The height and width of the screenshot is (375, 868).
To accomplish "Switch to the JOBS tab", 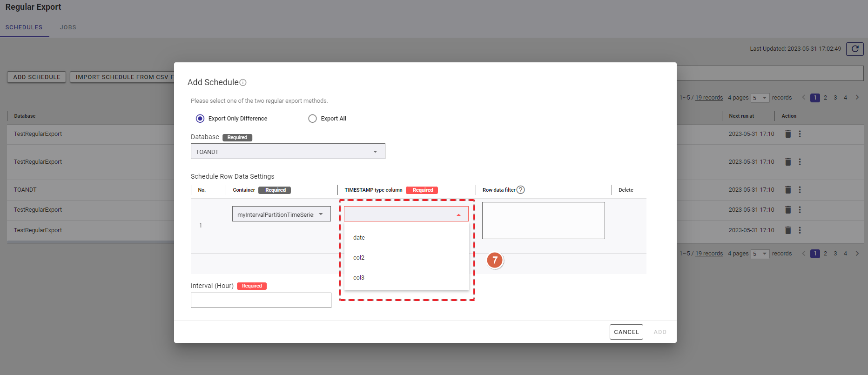I will pos(68,27).
